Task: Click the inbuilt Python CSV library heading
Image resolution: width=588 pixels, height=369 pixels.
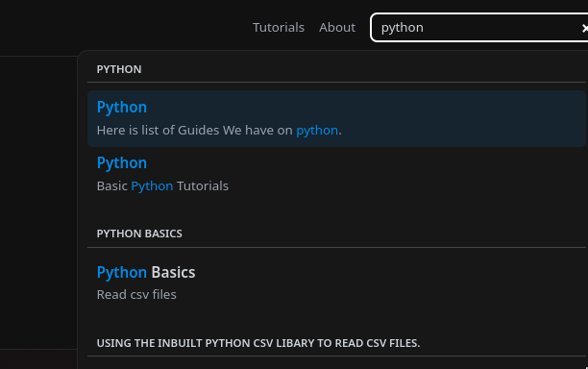Action: [258, 343]
